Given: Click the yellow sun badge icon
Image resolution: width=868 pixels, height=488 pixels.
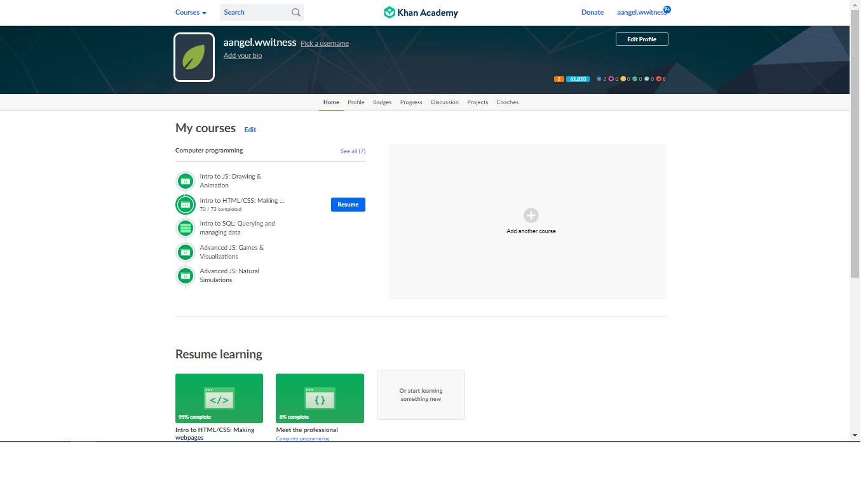Looking at the screenshot, I should (x=623, y=79).
